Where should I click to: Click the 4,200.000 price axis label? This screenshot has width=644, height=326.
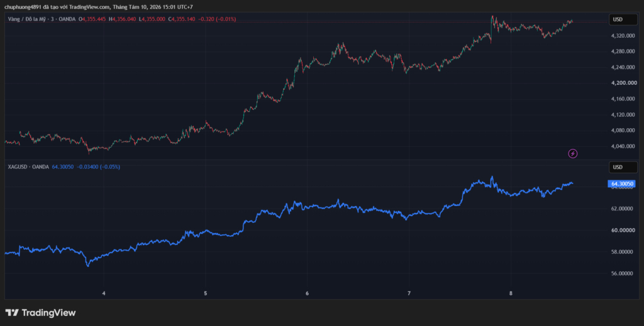[x=623, y=84]
